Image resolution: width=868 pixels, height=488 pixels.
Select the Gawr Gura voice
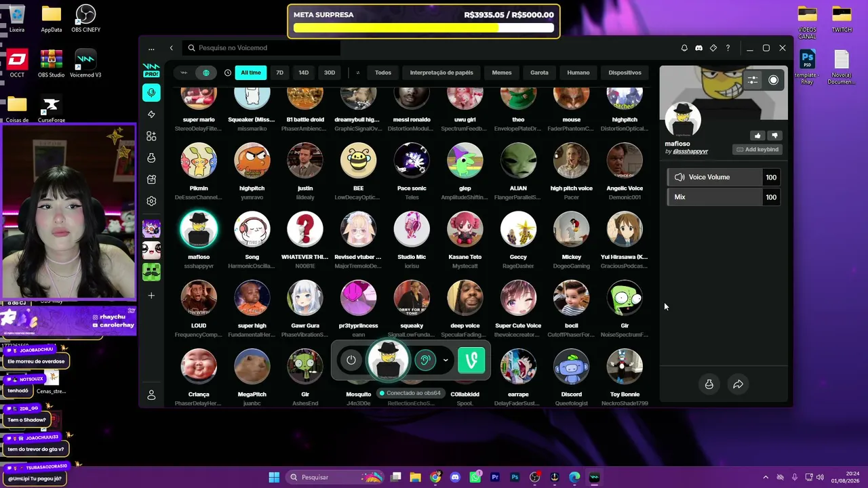click(x=305, y=298)
